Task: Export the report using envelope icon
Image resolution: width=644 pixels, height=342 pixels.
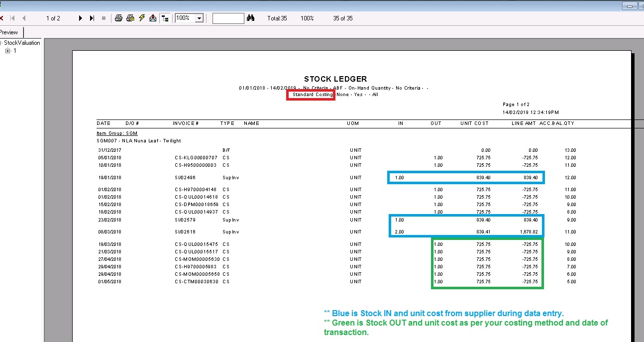Action: coord(153,18)
